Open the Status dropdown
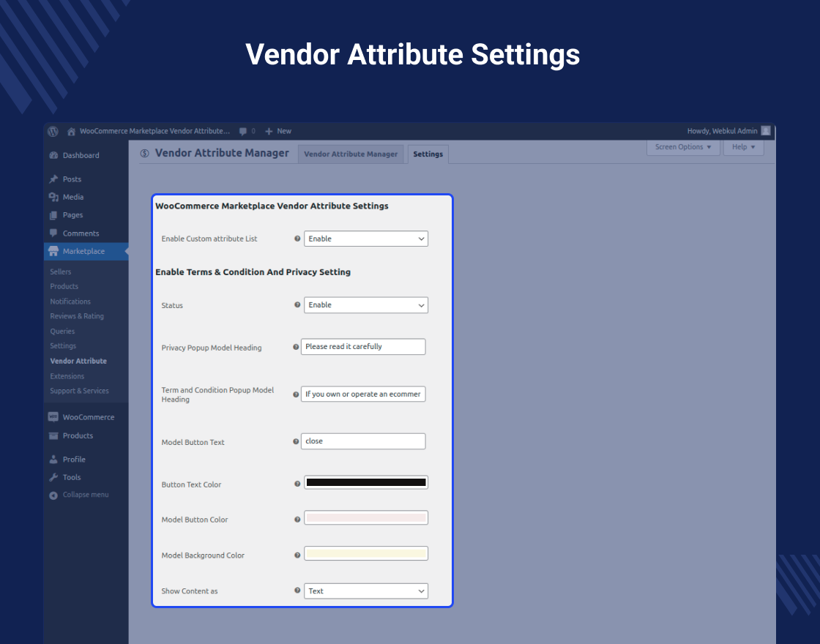Viewport: 820px width, 644px height. coord(366,305)
